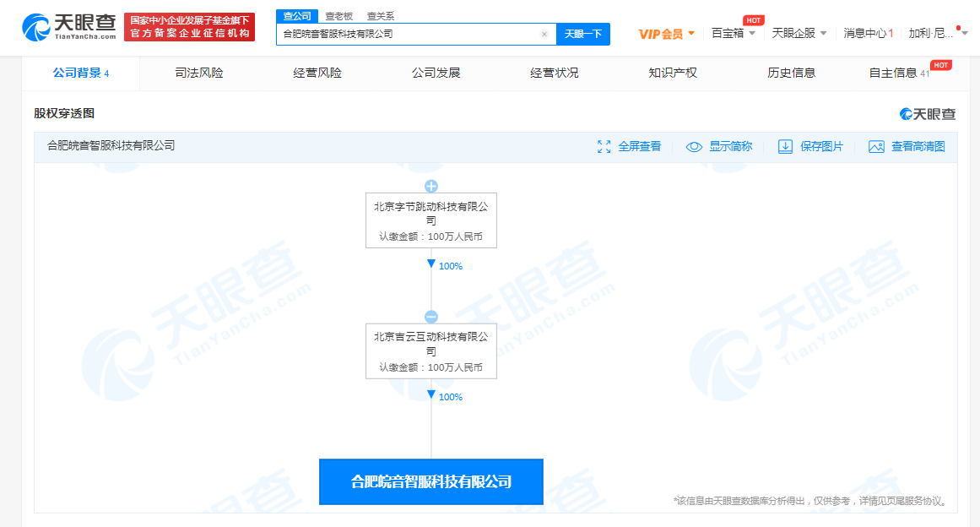Click the 北京字节跳动科技有限公司 node box

pyautogui.click(x=431, y=220)
